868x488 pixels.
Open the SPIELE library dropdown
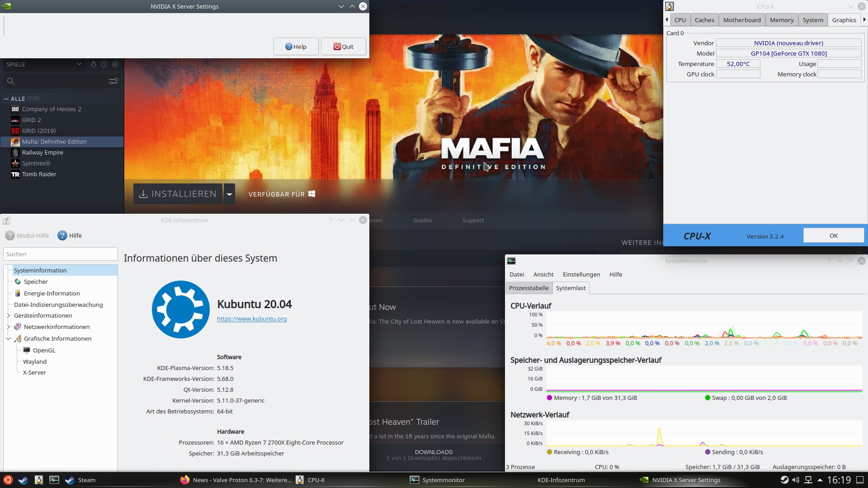[x=79, y=64]
